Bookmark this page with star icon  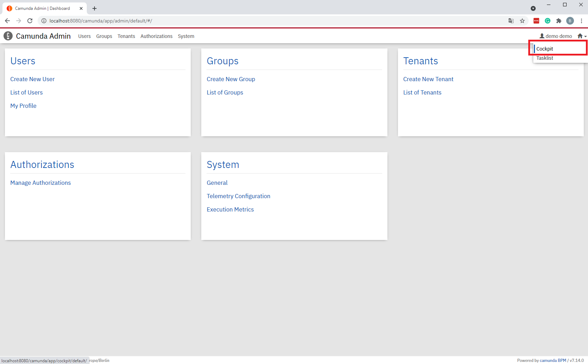tap(522, 21)
